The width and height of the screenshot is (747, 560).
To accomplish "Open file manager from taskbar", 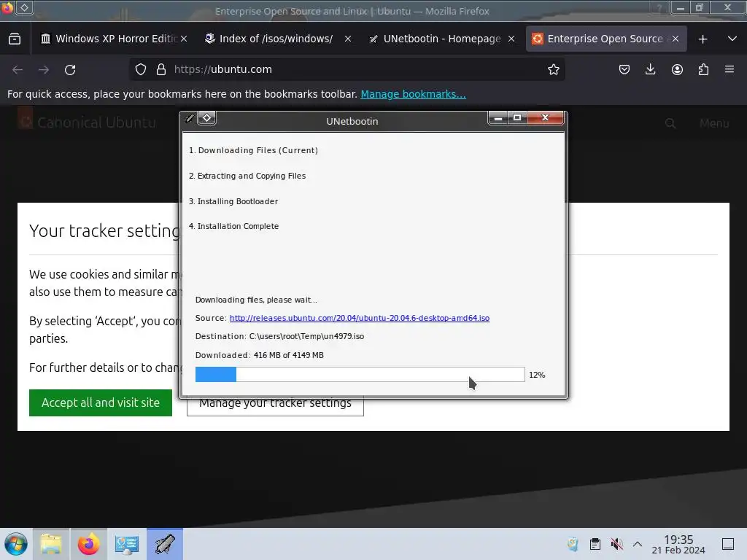I will point(51,544).
